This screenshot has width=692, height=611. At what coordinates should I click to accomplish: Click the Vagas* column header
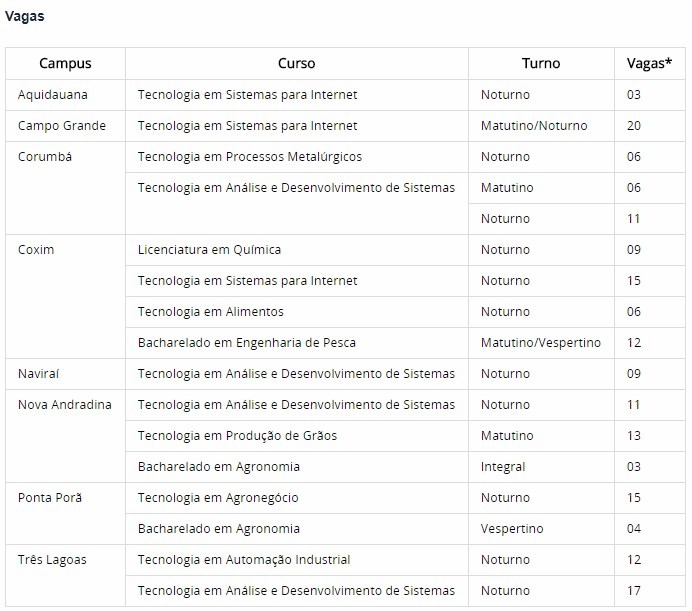[649, 63]
